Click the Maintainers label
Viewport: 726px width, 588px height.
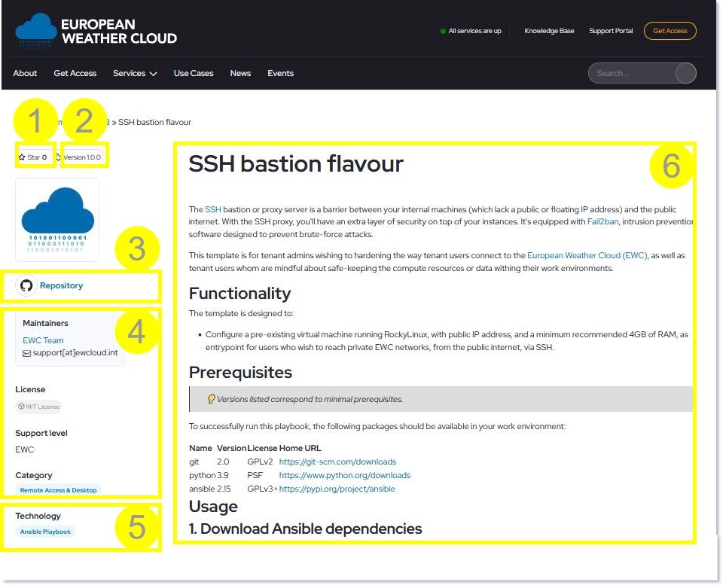tap(45, 323)
